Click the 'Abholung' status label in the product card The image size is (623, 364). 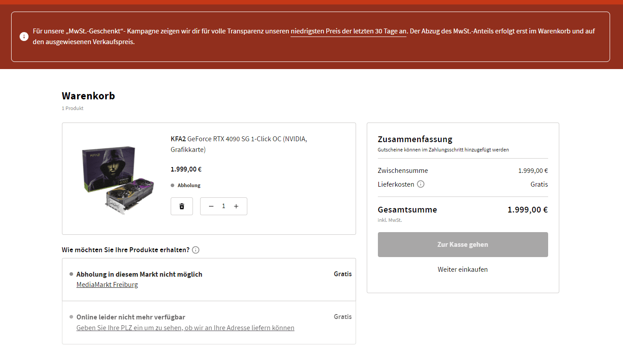point(189,185)
